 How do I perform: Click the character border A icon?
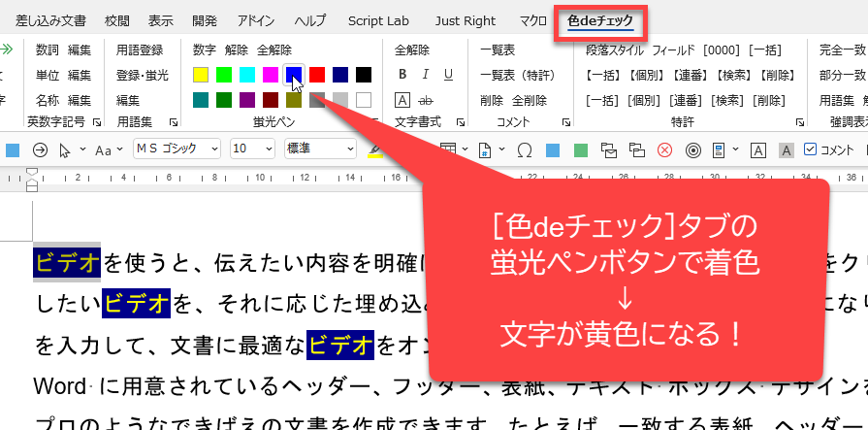(759, 149)
